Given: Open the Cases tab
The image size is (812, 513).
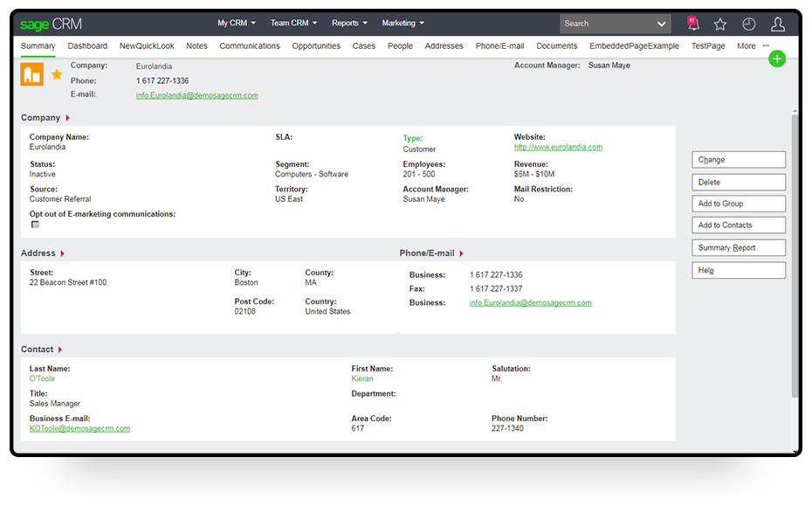Looking at the screenshot, I should pyautogui.click(x=363, y=45).
